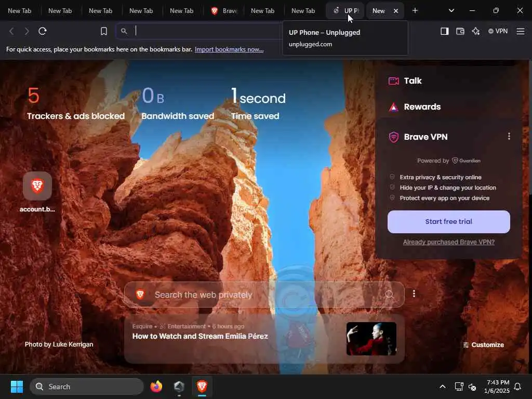Open How to Watch and Stream Emilia Pérez article
The width and height of the screenshot is (532, 399).
pos(200,336)
